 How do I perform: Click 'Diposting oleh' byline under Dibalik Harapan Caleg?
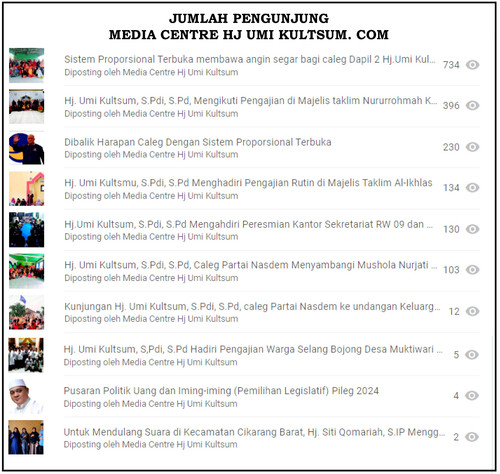pos(151,155)
